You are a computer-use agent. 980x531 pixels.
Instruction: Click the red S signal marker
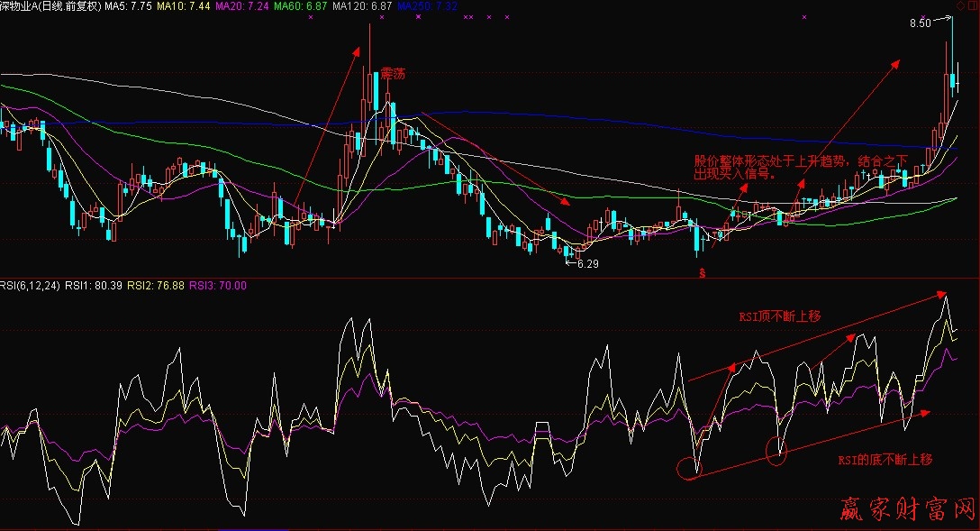click(x=702, y=272)
